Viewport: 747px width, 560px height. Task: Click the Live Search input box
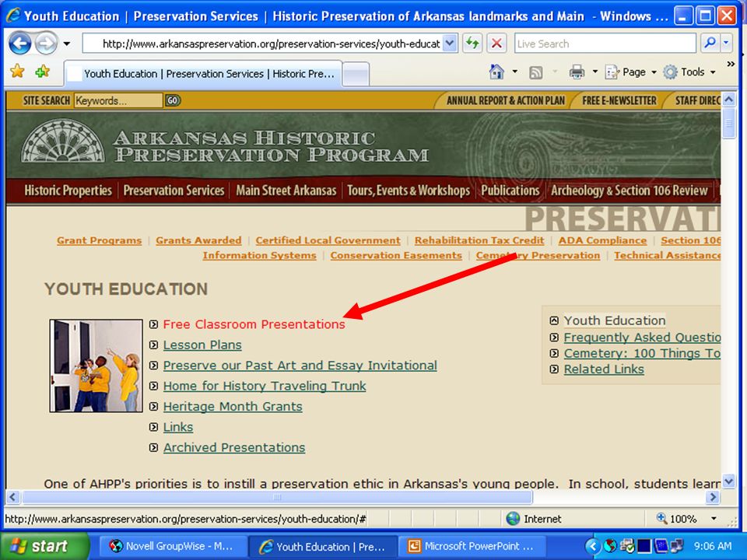[605, 44]
